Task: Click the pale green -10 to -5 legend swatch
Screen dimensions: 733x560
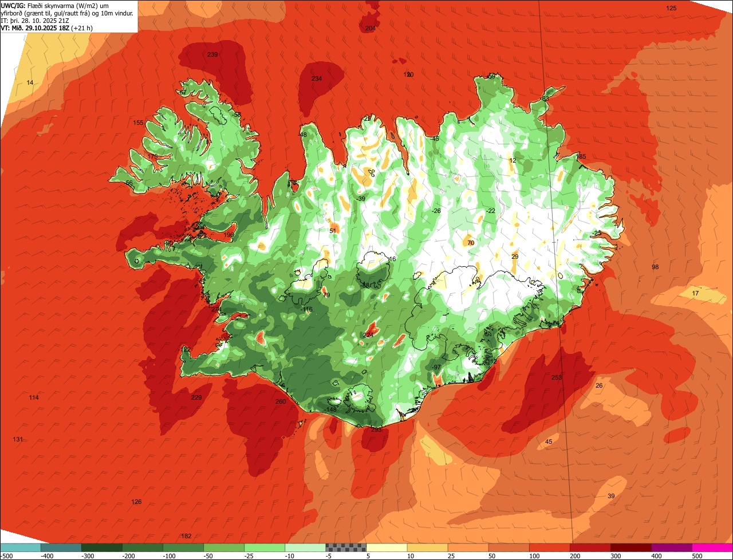Action: point(305,547)
